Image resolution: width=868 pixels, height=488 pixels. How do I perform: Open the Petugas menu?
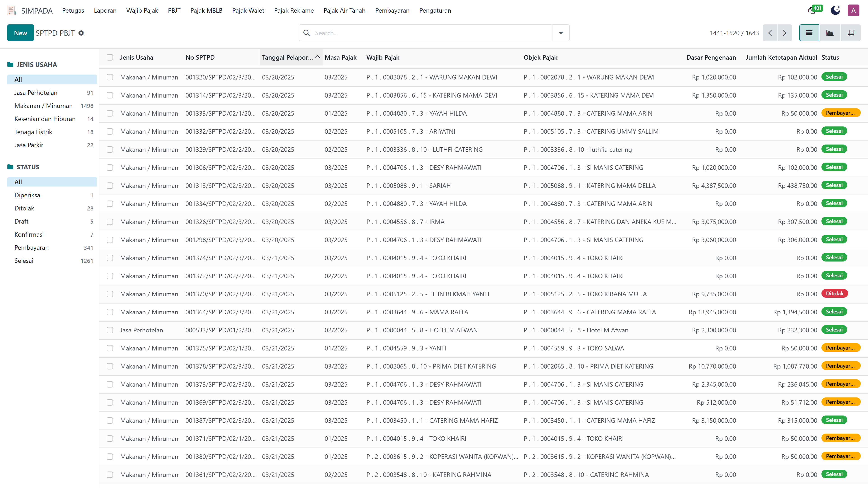73,10
